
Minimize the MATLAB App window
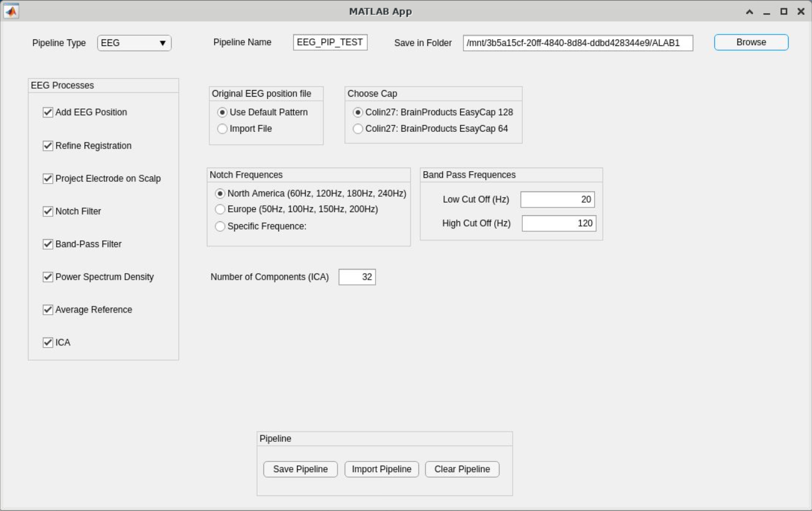(767, 12)
